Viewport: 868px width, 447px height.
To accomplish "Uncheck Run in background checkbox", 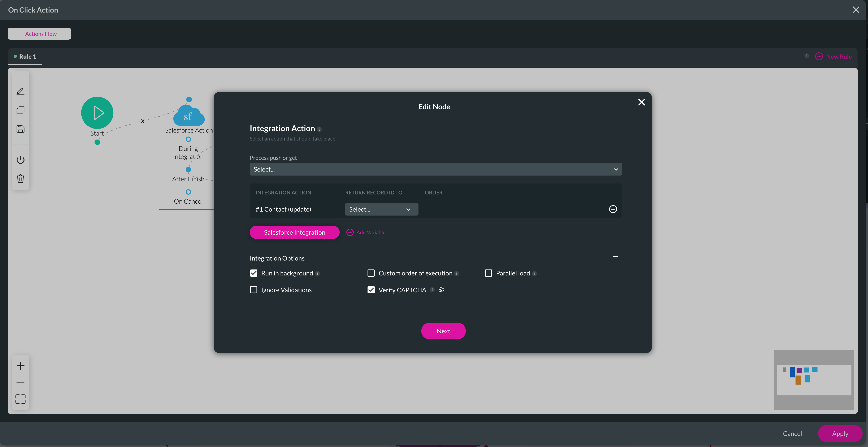I will (x=254, y=273).
